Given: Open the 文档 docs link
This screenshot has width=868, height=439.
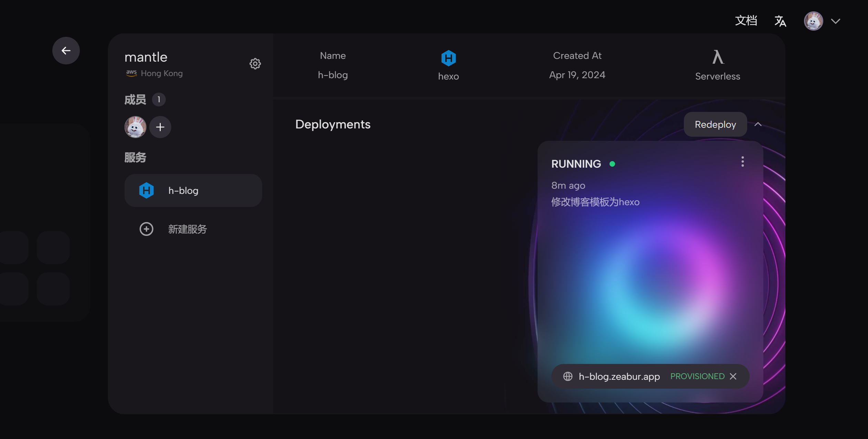Looking at the screenshot, I should point(746,21).
